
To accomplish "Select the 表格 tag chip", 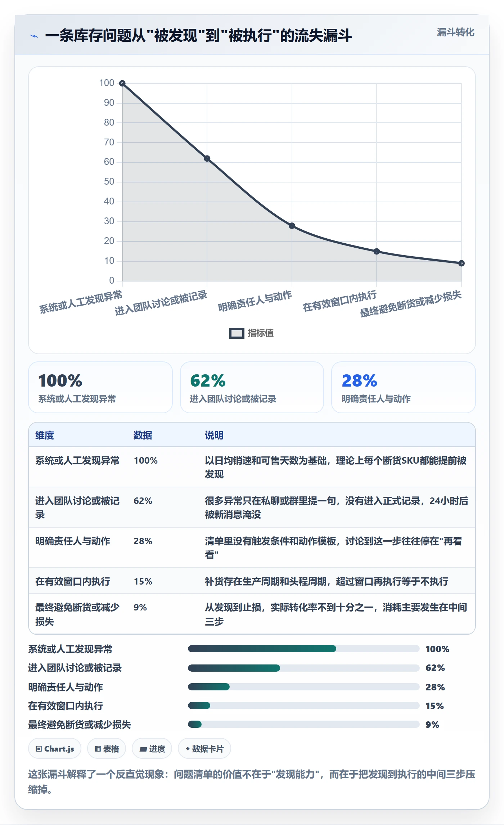I will pyautogui.click(x=107, y=749).
